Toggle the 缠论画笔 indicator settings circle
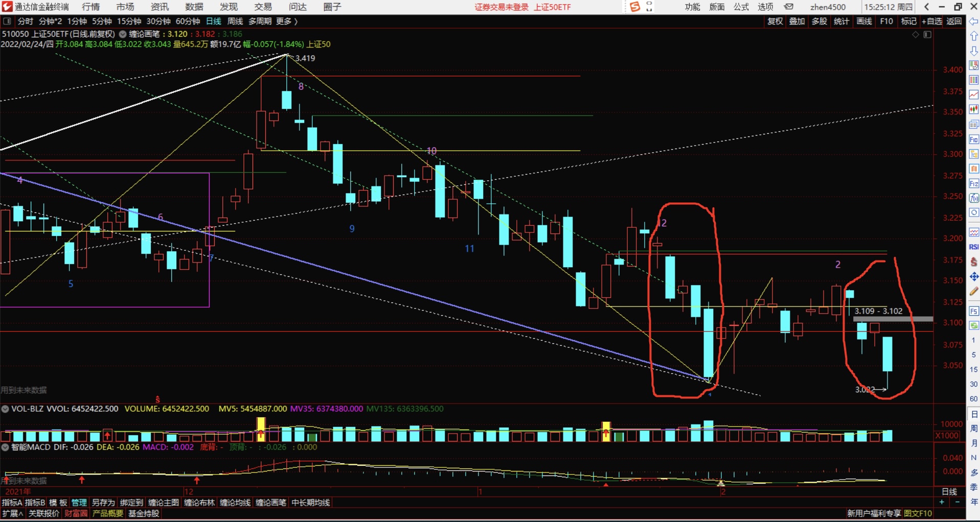The image size is (980, 522). click(123, 34)
